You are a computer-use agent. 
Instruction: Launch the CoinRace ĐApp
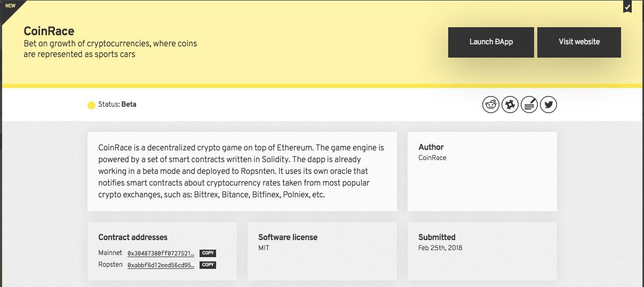(491, 42)
